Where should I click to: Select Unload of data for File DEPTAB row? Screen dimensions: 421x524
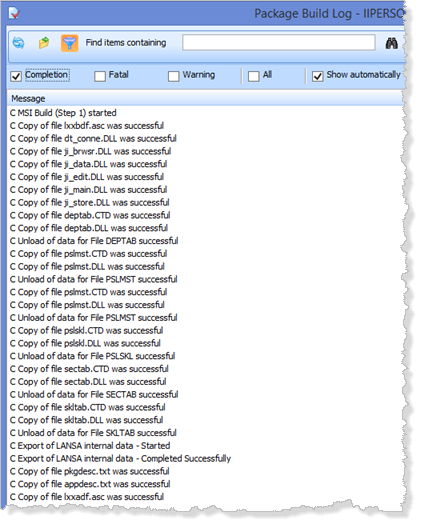click(205, 241)
